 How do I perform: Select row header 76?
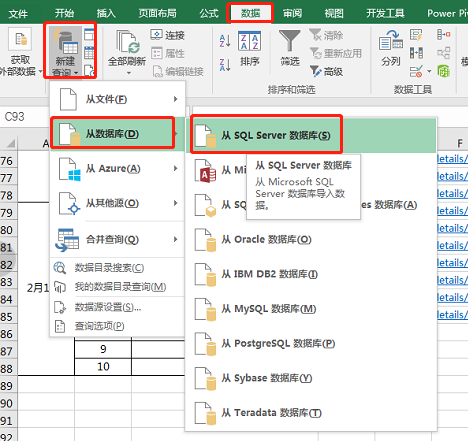[x=8, y=161]
